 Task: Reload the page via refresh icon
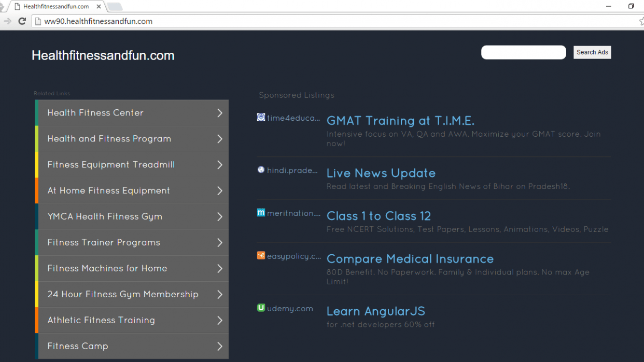[x=22, y=21]
